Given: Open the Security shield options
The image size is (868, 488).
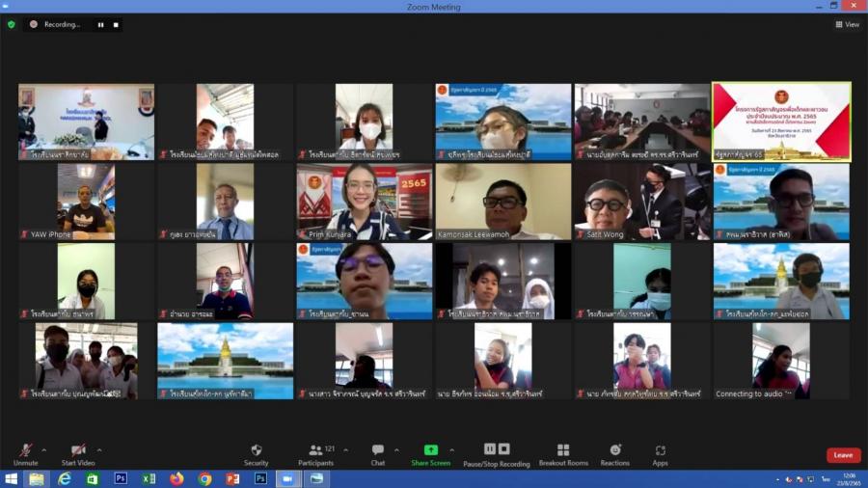Looking at the screenshot, I should [256, 451].
